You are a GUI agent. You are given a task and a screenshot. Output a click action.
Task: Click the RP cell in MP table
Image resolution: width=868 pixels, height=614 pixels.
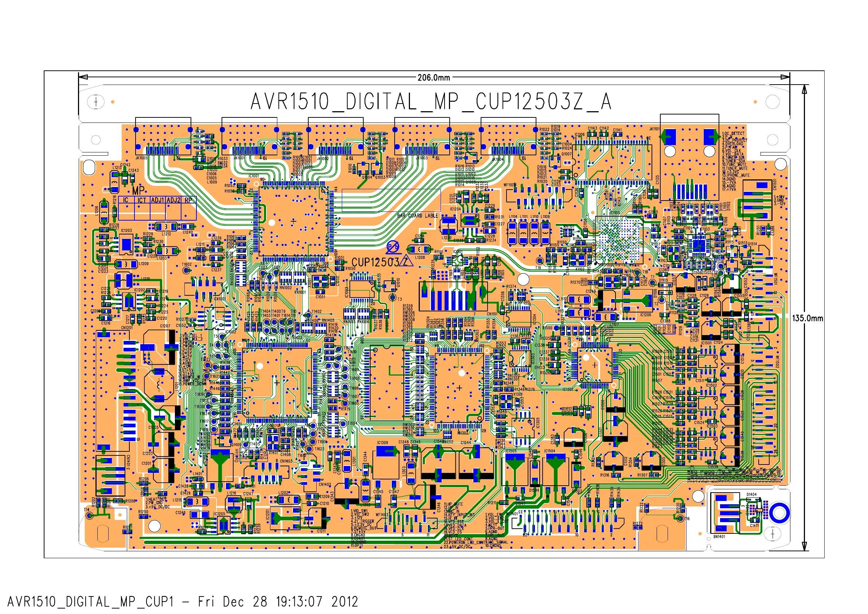click(188, 200)
